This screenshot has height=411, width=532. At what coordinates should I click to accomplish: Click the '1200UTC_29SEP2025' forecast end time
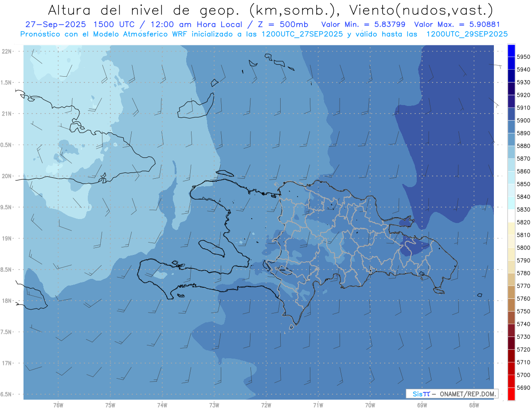pyautogui.click(x=467, y=34)
